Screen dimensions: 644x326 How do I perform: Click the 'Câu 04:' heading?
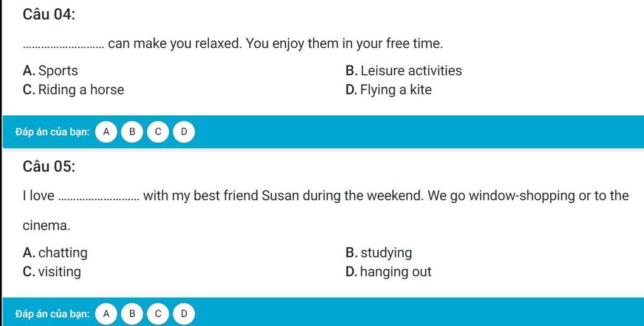coord(49,14)
